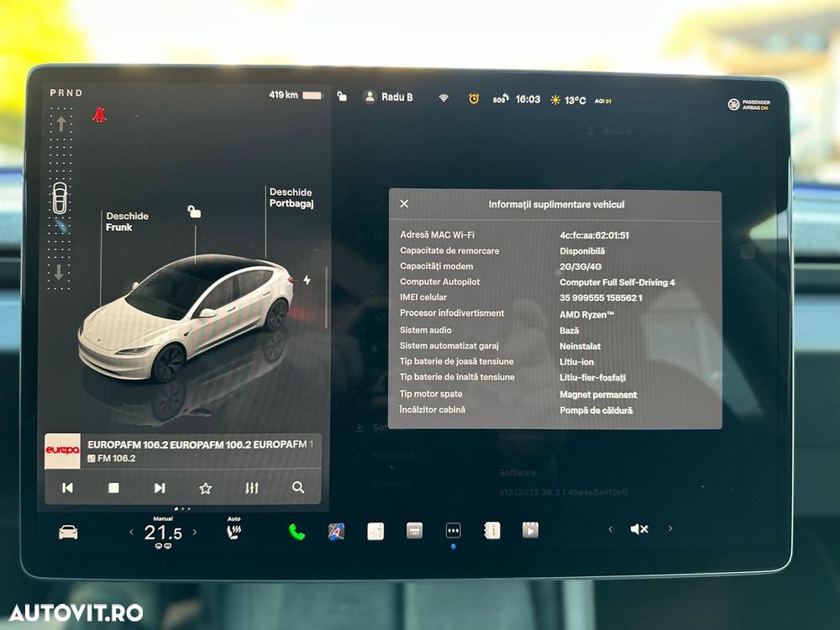The height and width of the screenshot is (630, 840).
Task: Favorite the current station with star
Action: click(x=205, y=488)
